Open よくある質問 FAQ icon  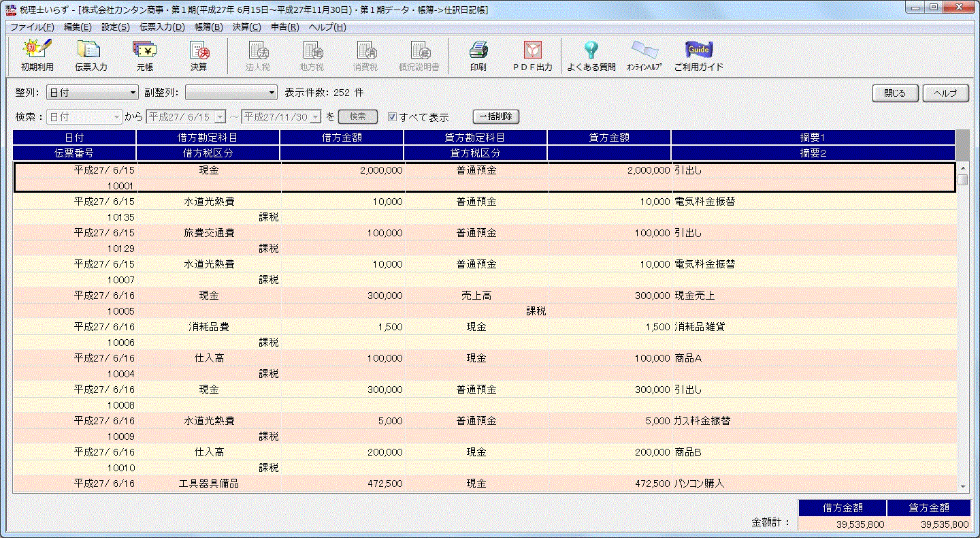click(591, 55)
